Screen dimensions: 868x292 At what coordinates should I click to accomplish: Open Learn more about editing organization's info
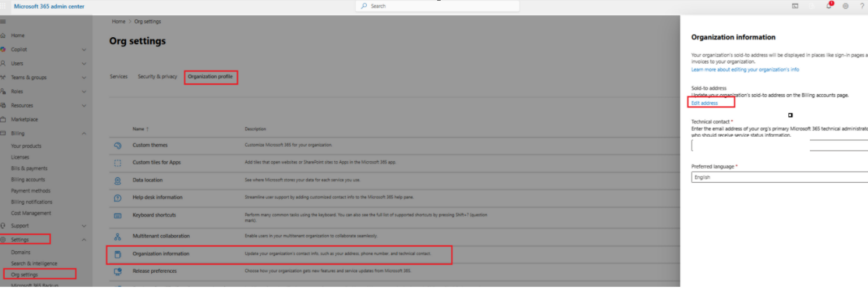745,69
